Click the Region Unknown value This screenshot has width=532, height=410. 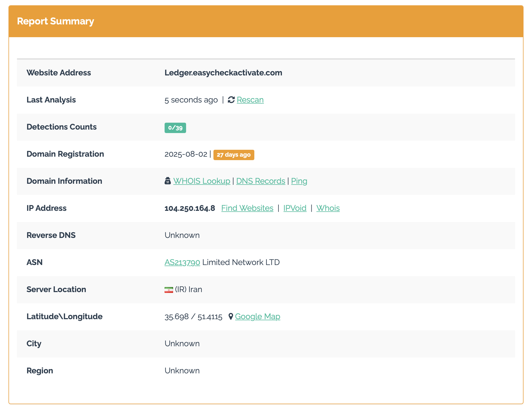pos(182,371)
